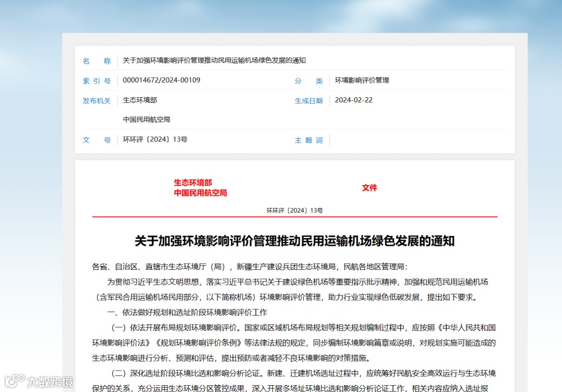Click the 生成日期 field label

click(309, 101)
